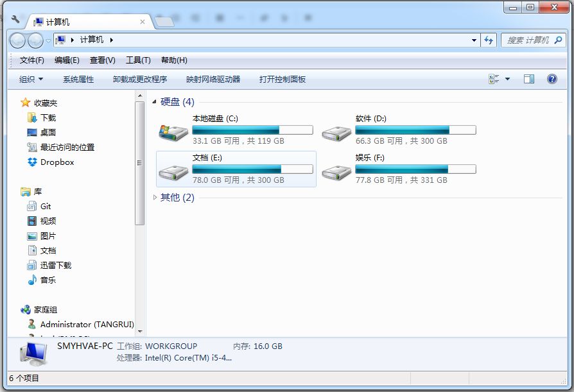The height and width of the screenshot is (392, 574).
Task: Open the 组织 dropdown
Action: point(31,79)
